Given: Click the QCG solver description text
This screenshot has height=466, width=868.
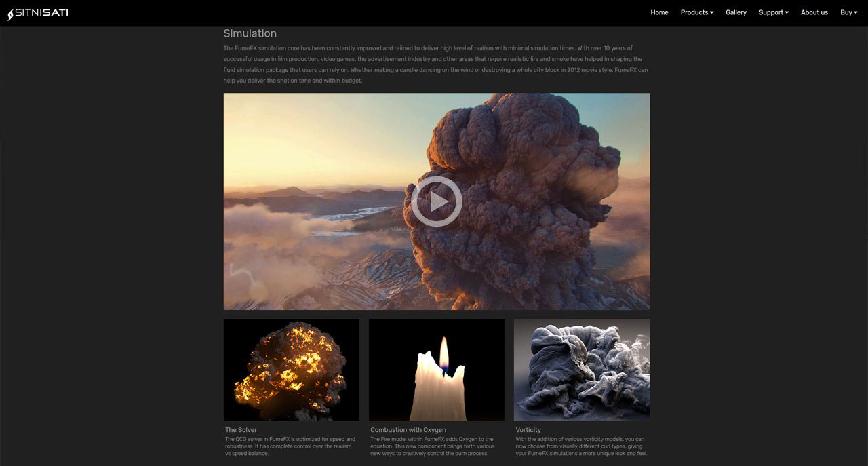Looking at the screenshot, I should (290, 446).
